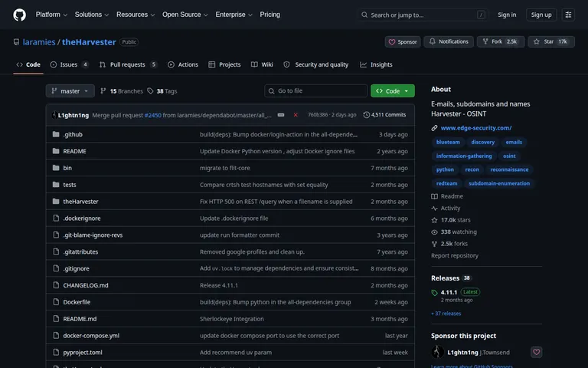The height and width of the screenshot is (368, 588).
Task: Select the Code tab
Action: click(28, 64)
